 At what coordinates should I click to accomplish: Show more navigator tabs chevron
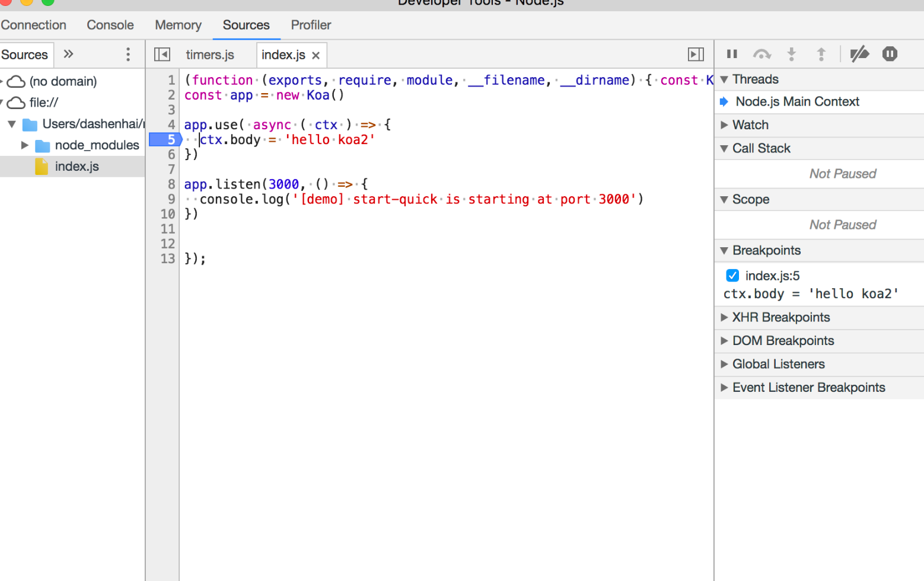coord(69,55)
